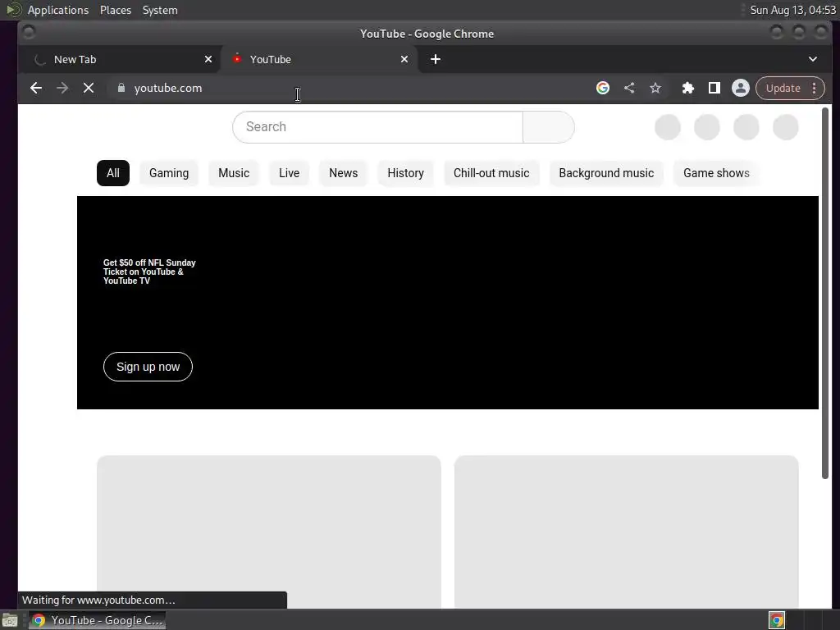Click the Update button in Chrome toolbar
The image size is (840, 630).
(x=783, y=88)
